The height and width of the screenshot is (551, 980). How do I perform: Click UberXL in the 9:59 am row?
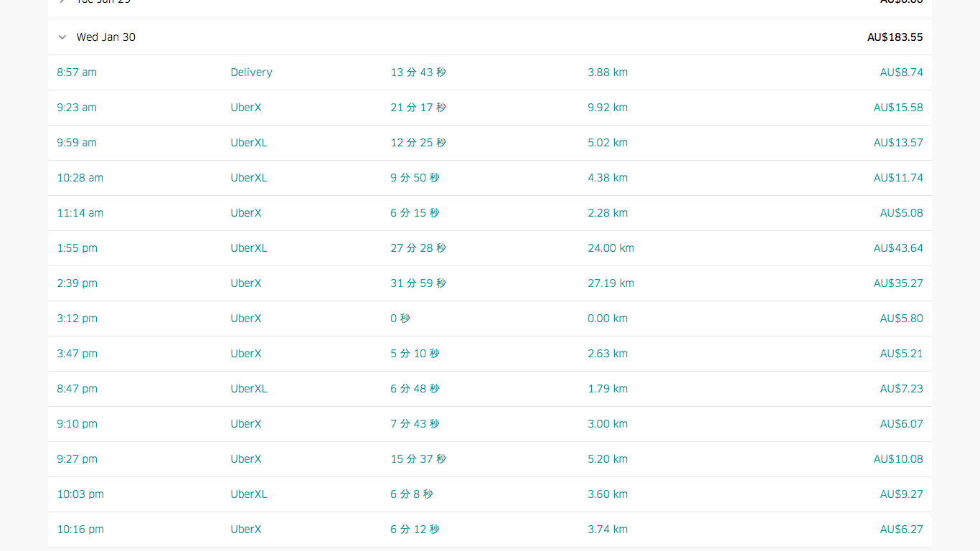(249, 143)
